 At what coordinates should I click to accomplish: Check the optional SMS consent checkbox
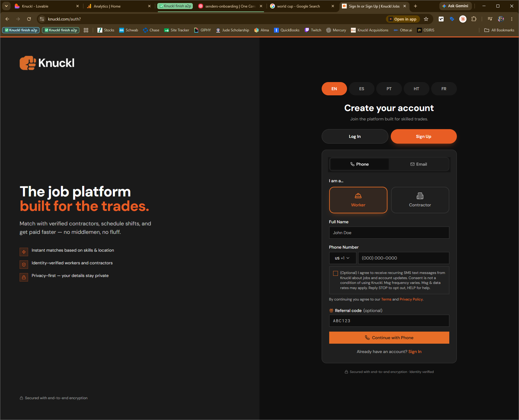coord(335,273)
